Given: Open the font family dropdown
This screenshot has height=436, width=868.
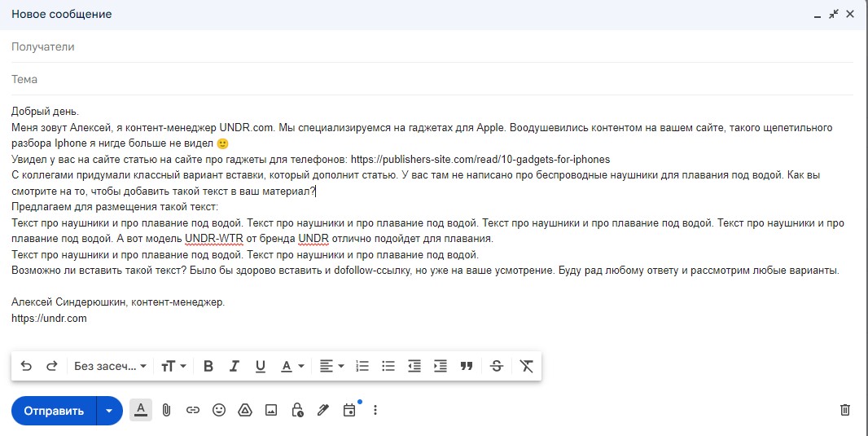Looking at the screenshot, I should click(x=110, y=367).
